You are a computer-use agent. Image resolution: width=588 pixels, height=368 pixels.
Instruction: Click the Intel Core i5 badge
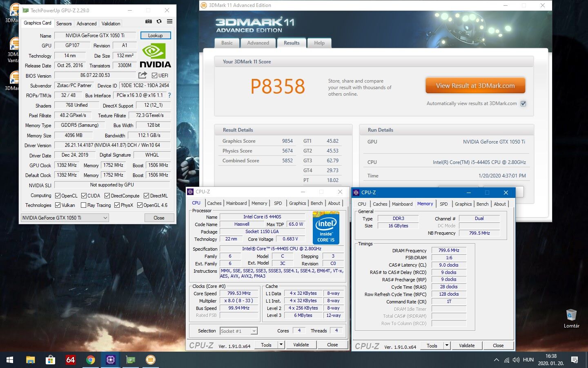(326, 228)
